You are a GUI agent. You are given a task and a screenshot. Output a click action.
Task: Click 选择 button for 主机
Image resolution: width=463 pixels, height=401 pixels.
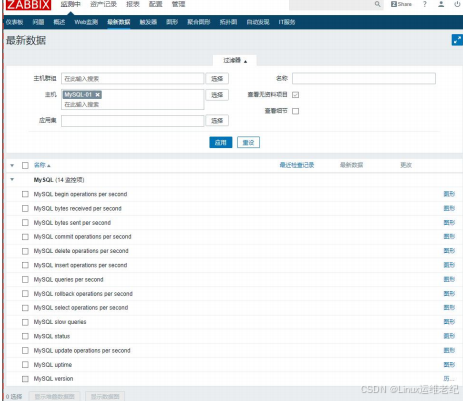point(217,95)
